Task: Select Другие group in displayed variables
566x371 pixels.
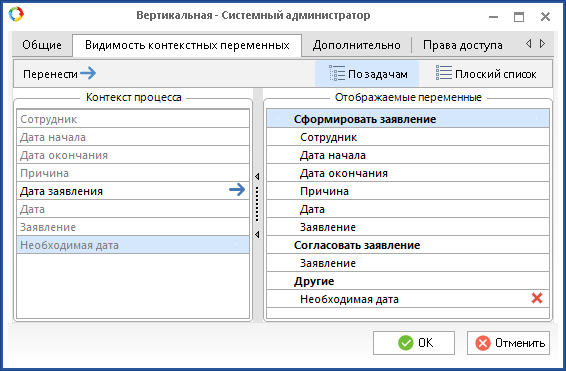Action: [x=408, y=281]
